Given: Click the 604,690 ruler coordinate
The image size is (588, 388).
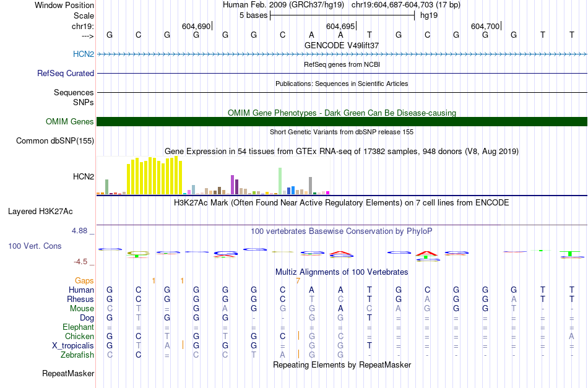Looking at the screenshot, I should (x=196, y=26).
